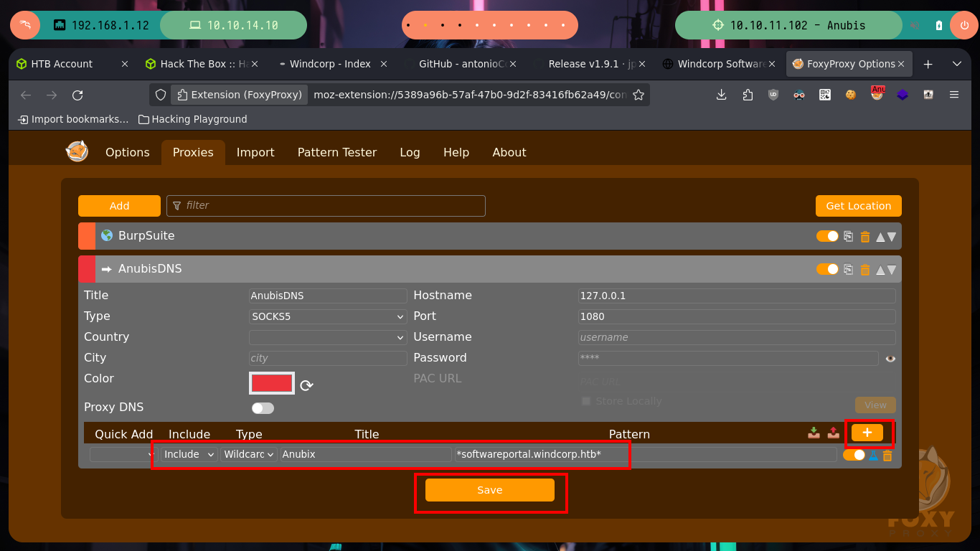Delete the BurpSuite proxy
Viewport: 980px width, 551px height.
(x=865, y=236)
